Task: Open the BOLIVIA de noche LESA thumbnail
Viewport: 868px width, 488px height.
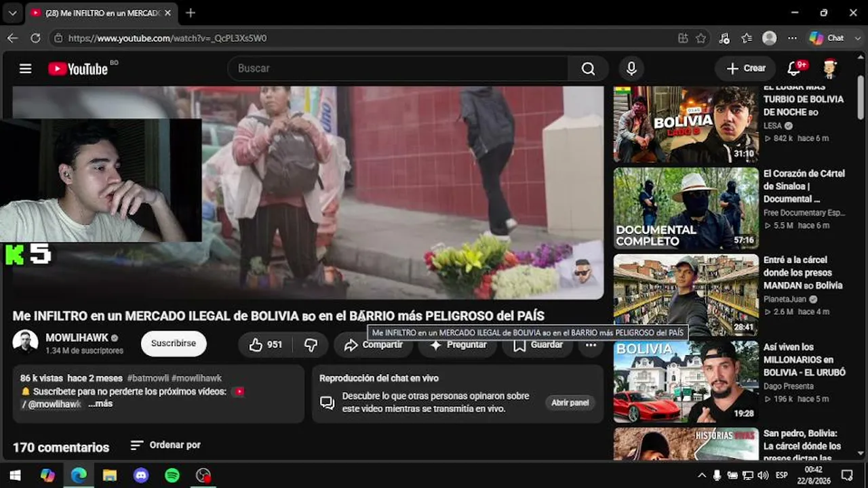Action: click(x=686, y=125)
